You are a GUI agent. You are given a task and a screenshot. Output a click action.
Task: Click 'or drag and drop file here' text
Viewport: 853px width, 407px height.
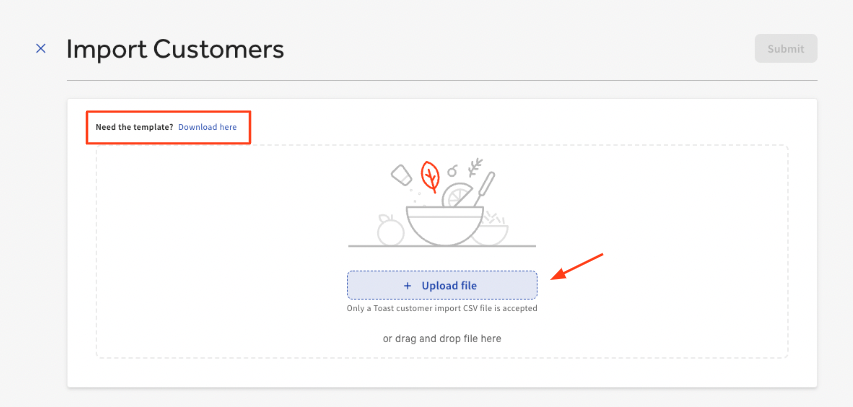[442, 338]
